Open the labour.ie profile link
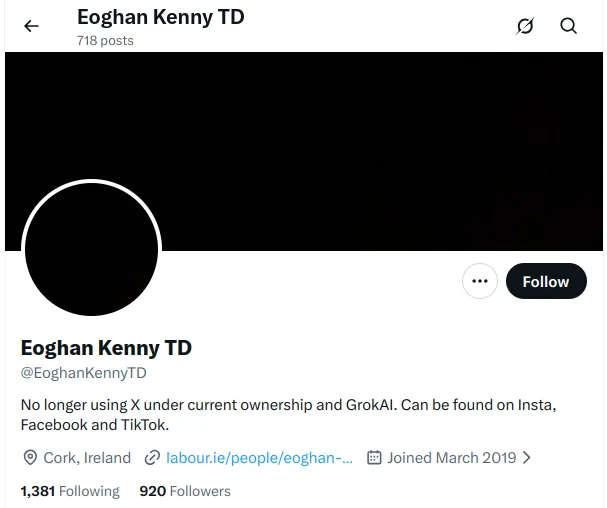Screen dimensions: 607x508 coord(259,458)
